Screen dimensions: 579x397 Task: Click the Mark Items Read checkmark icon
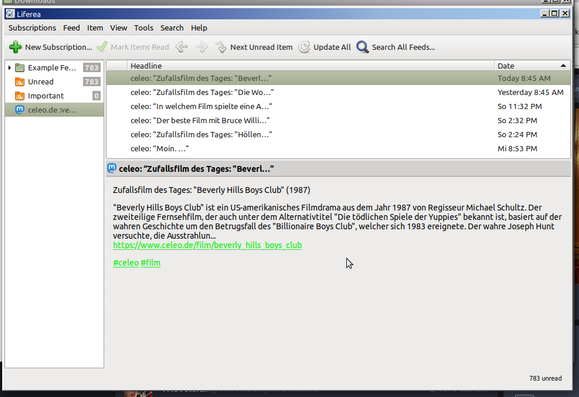tap(102, 47)
